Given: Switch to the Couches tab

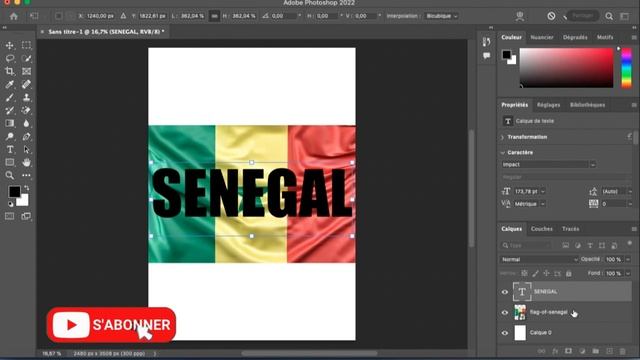Looking at the screenshot, I should point(542,229).
